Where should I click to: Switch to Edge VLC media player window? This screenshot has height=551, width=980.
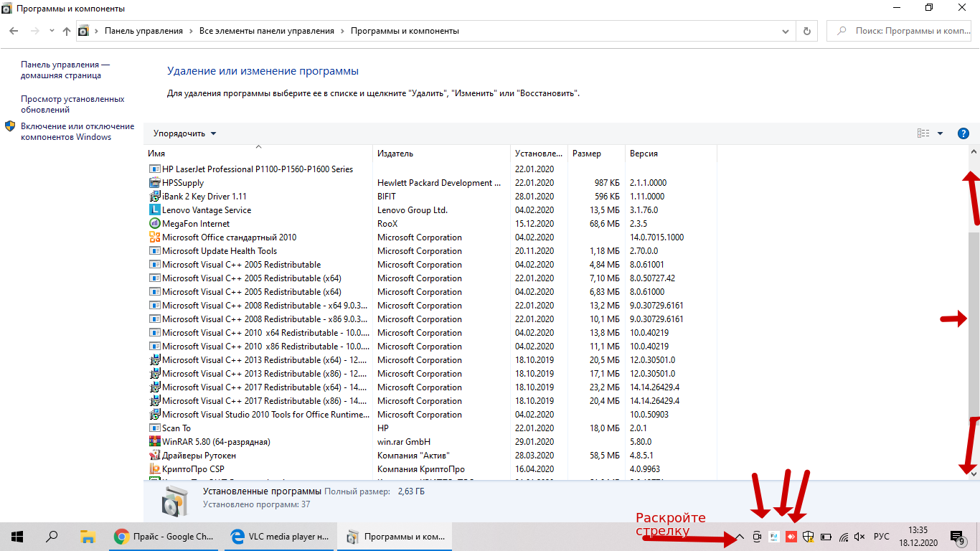[x=280, y=537]
